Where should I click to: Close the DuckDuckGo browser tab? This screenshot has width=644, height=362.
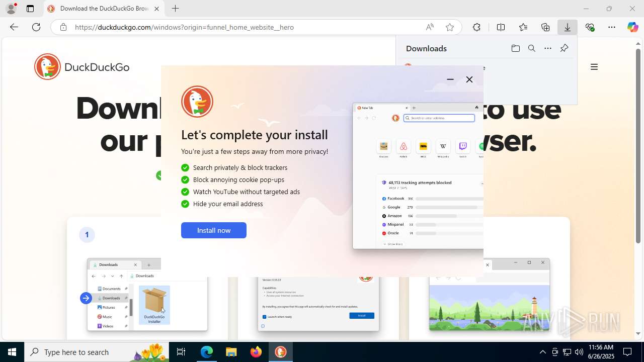(x=156, y=9)
